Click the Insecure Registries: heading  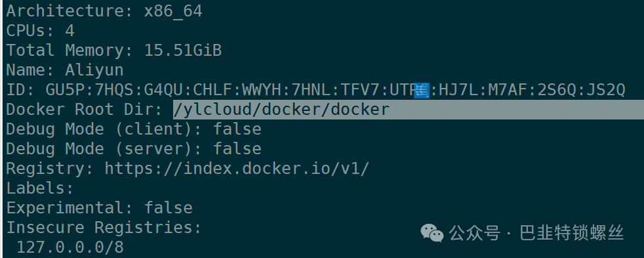(x=104, y=228)
